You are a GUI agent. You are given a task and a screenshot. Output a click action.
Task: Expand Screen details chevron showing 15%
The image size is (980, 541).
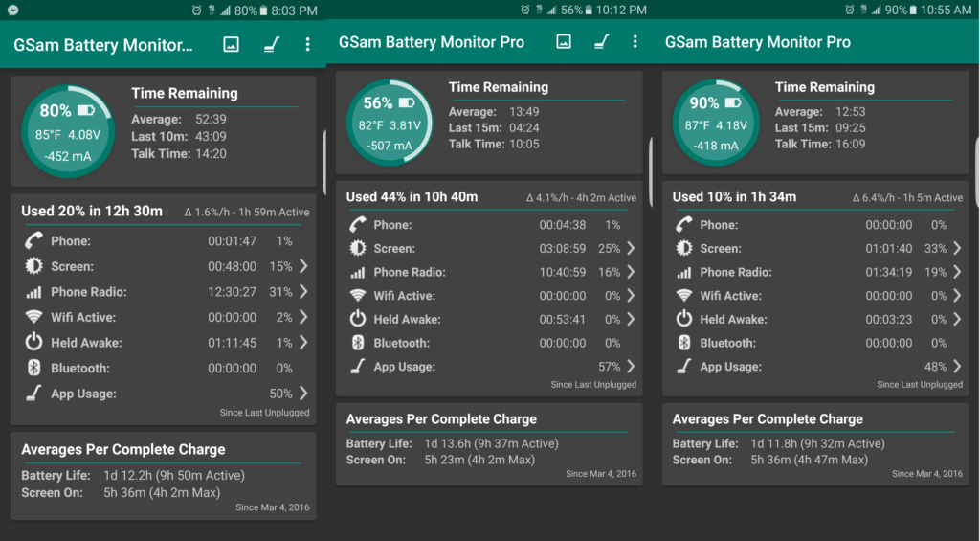[303, 266]
